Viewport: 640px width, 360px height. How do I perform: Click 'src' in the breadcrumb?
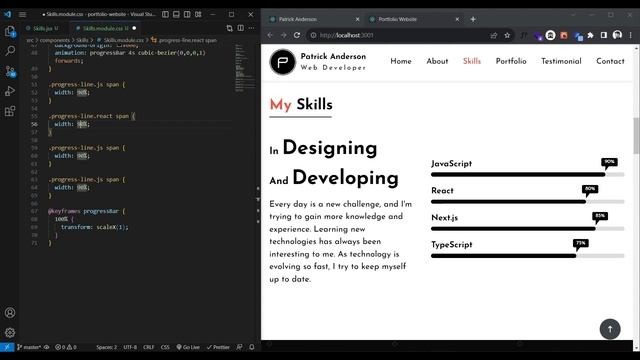pyautogui.click(x=30, y=40)
